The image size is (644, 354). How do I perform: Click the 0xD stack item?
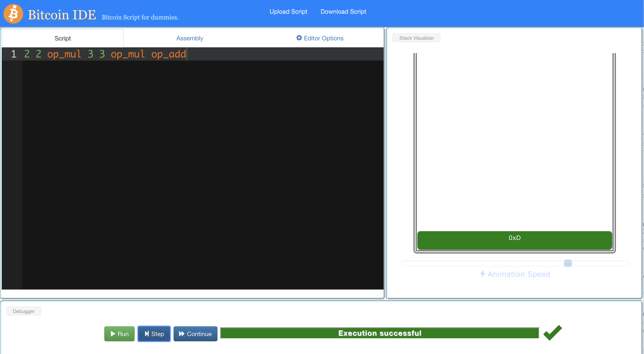click(x=514, y=240)
